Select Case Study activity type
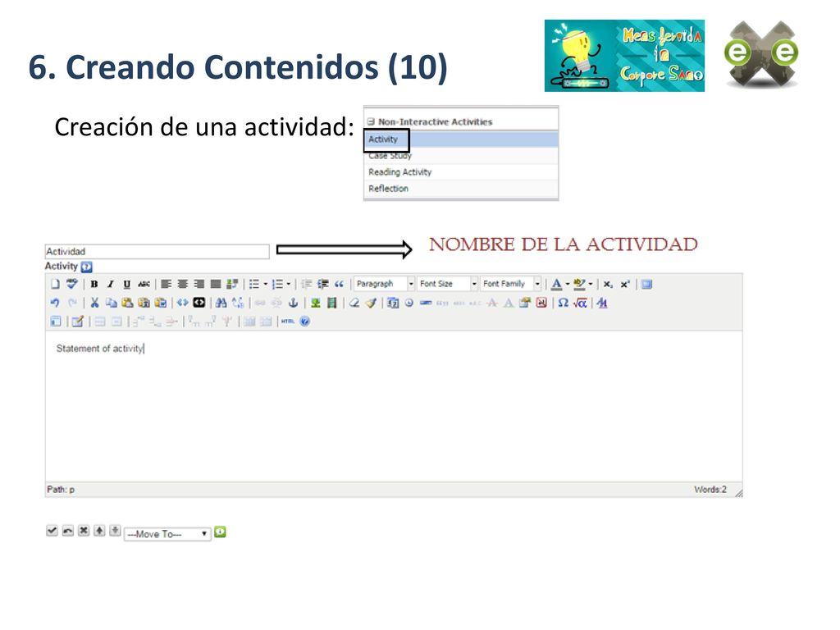The image size is (840, 630). [461, 155]
